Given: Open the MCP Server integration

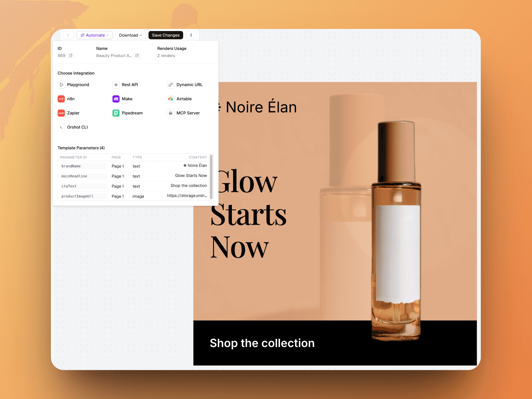Looking at the screenshot, I should [184, 113].
